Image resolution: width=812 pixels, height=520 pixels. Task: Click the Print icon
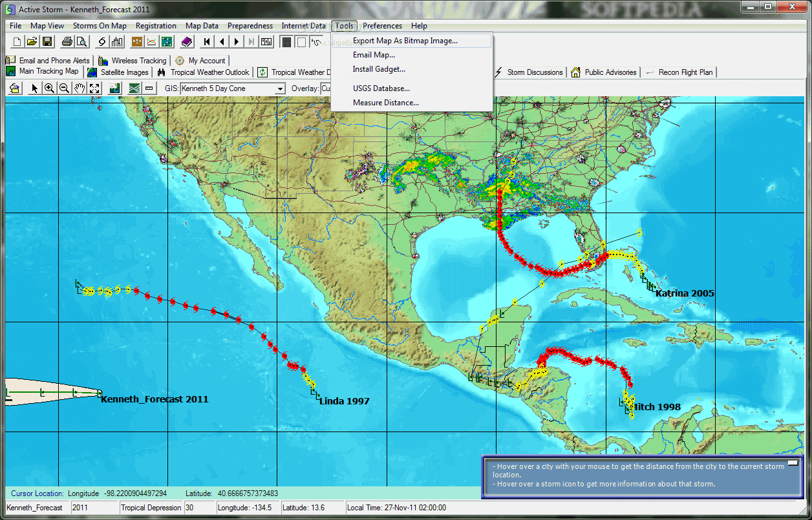tap(67, 42)
